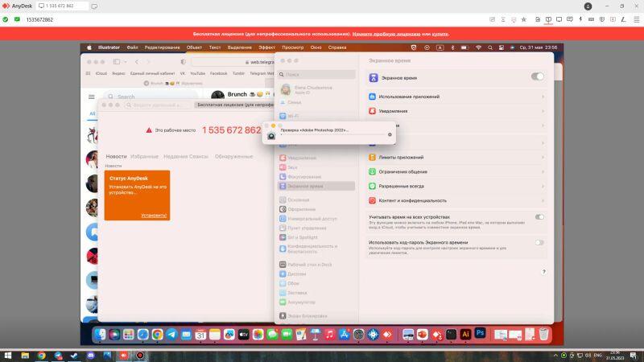Expand Использование приложений row
This screenshot has height=362, width=644.
click(x=456, y=97)
